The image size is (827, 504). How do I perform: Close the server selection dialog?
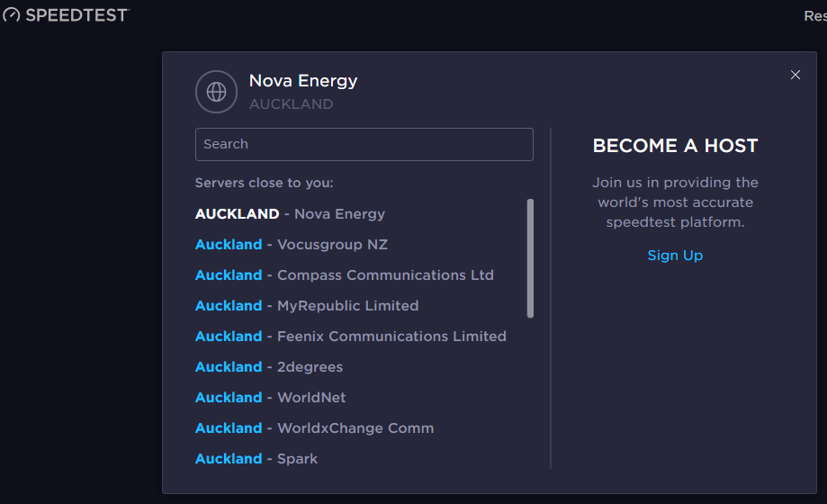point(795,75)
